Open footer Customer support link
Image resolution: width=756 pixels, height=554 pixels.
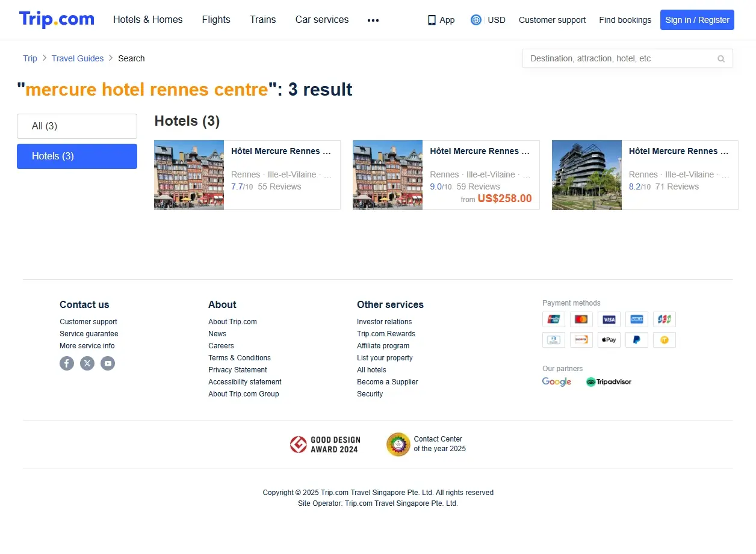(x=88, y=322)
